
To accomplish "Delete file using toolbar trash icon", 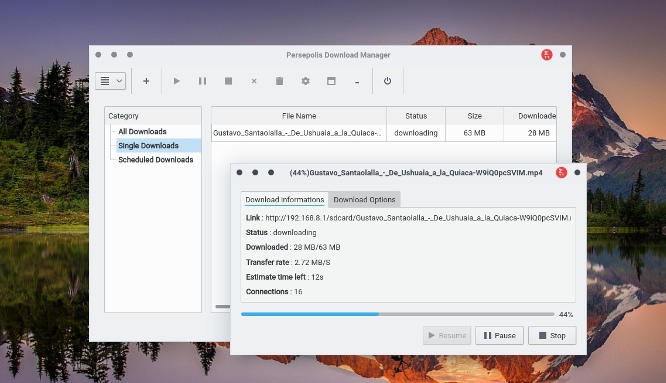I will point(279,81).
